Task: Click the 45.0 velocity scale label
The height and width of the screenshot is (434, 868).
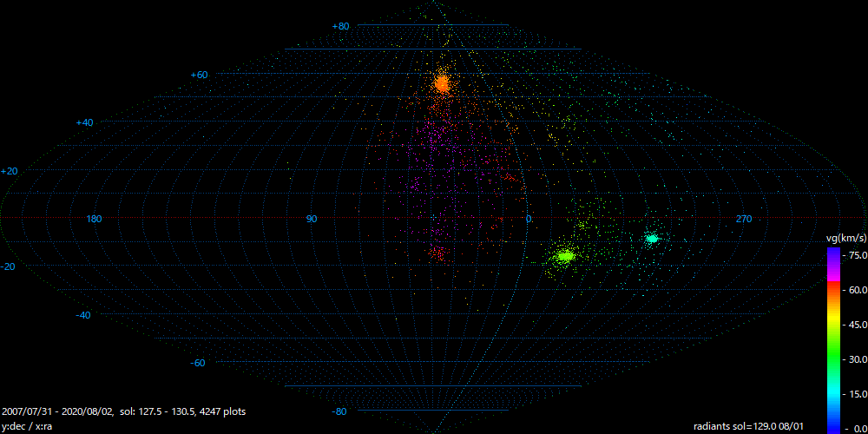Action: (x=854, y=325)
